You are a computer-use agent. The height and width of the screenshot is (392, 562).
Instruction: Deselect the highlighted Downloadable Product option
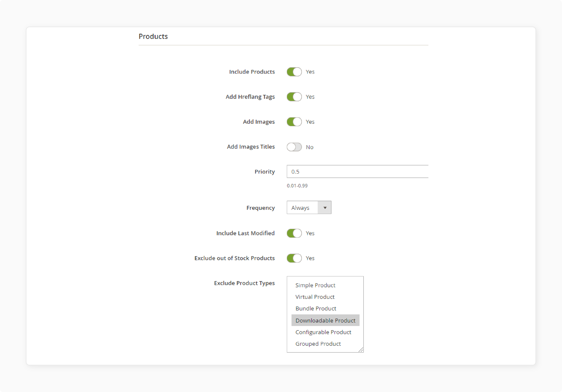(325, 320)
